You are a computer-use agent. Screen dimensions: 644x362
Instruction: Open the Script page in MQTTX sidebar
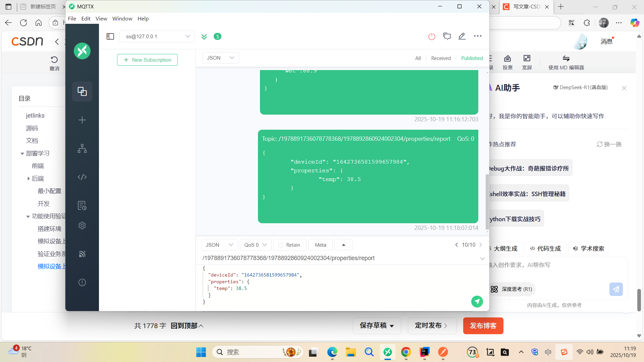[82, 177]
